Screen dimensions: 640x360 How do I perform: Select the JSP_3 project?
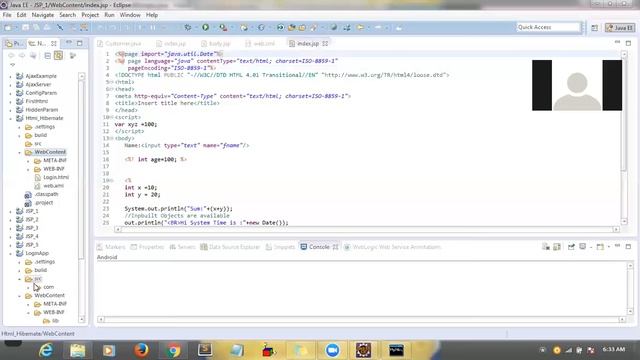click(x=32, y=228)
